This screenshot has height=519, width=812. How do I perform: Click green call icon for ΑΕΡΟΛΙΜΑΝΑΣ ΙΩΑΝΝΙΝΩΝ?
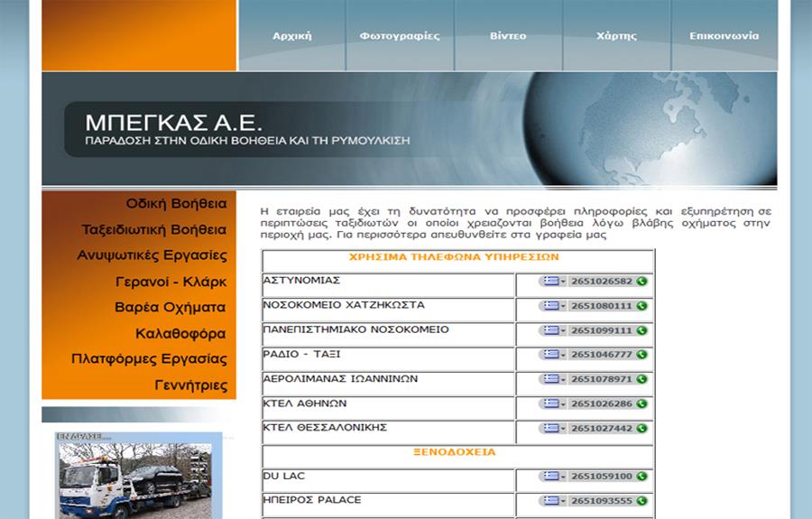click(641, 379)
